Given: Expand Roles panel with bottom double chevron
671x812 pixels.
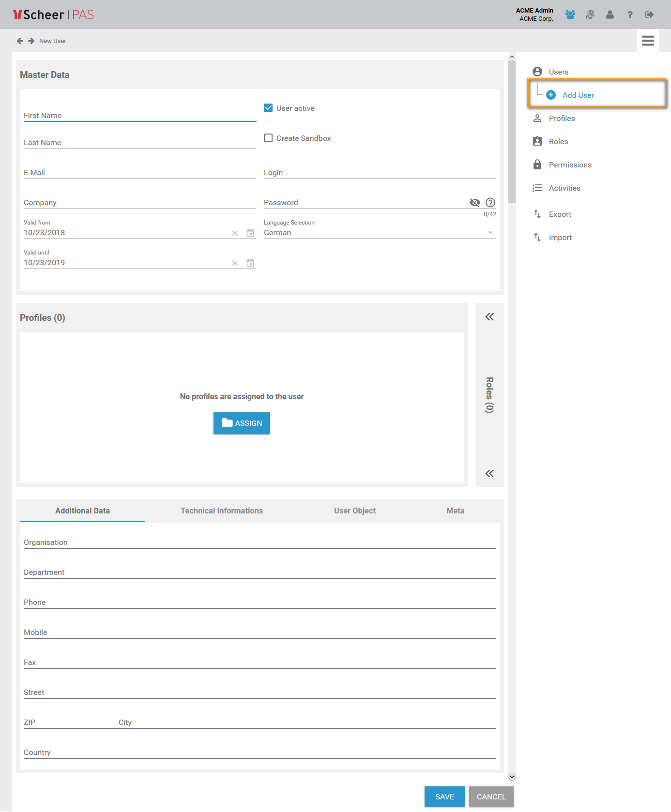Looking at the screenshot, I should pyautogui.click(x=489, y=474).
